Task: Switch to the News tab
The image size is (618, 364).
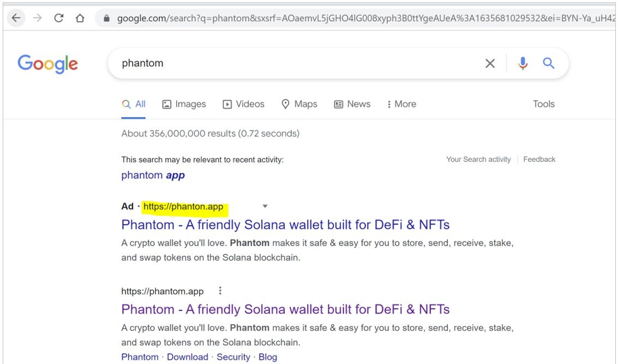Action: pyautogui.click(x=352, y=104)
